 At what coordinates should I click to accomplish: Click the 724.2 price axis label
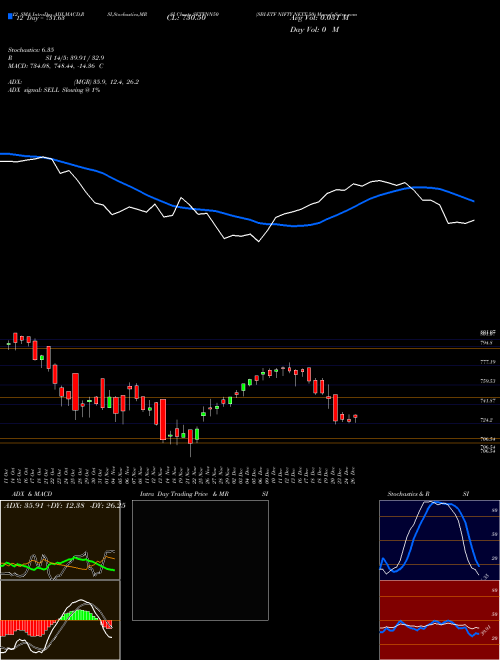point(487,420)
